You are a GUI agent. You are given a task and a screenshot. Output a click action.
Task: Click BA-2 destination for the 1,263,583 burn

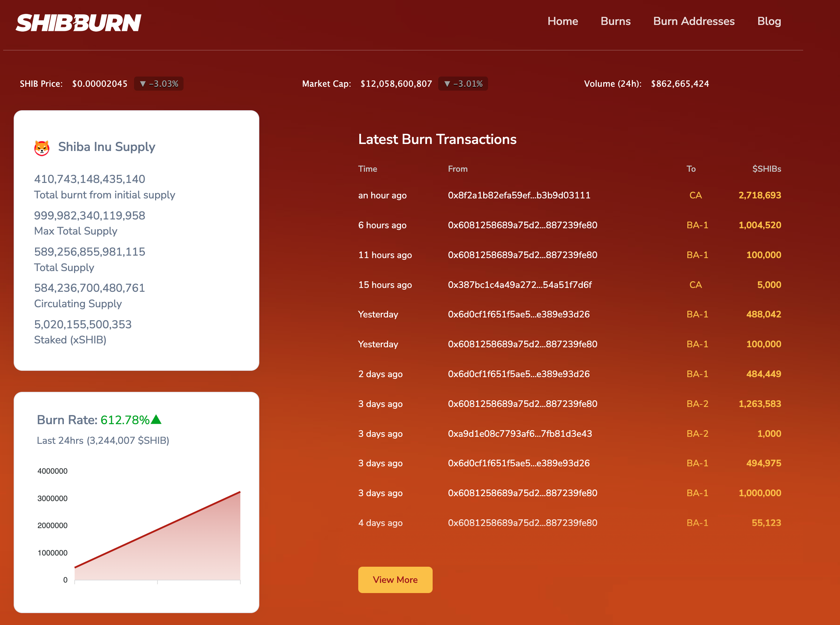tap(697, 404)
